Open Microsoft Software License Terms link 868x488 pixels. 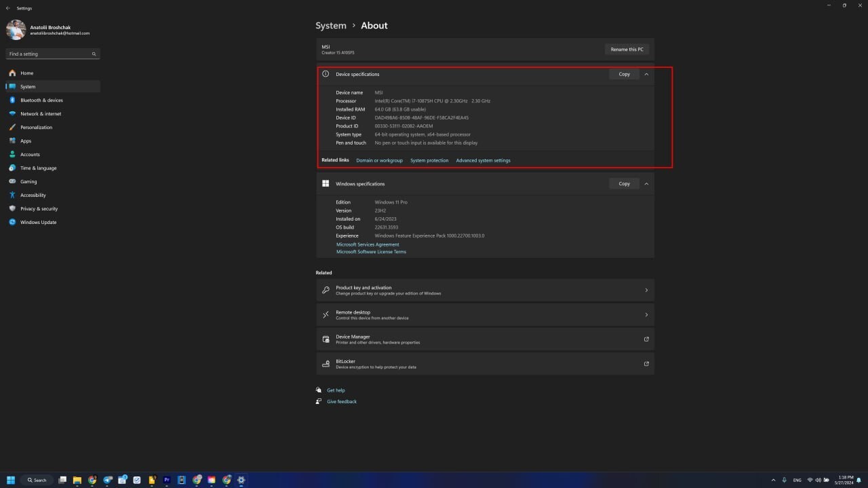coord(371,252)
